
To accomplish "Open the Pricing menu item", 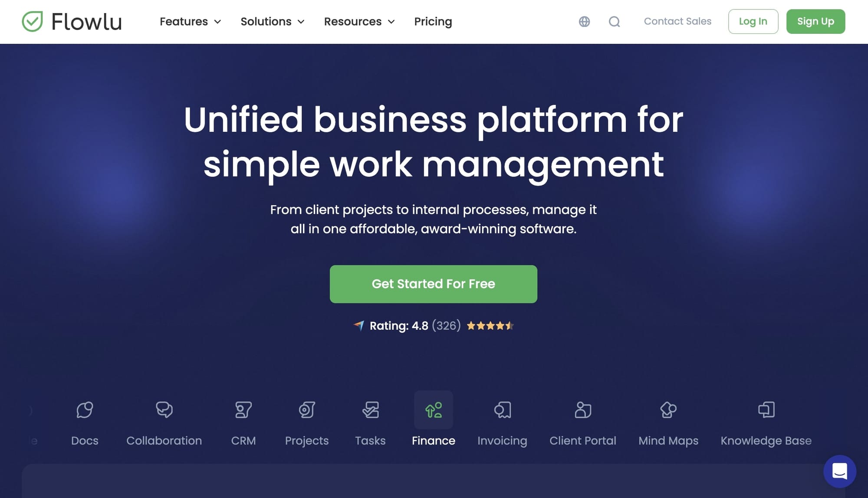I will (x=434, y=21).
